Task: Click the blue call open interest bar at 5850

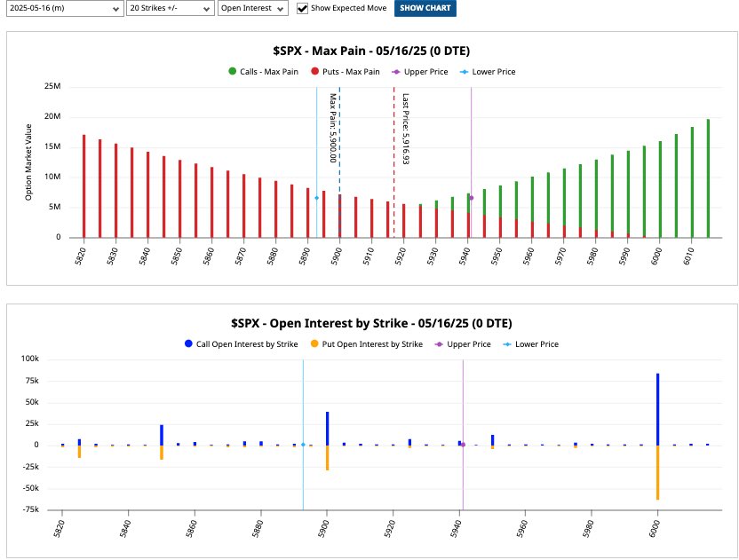Action: coord(162,435)
